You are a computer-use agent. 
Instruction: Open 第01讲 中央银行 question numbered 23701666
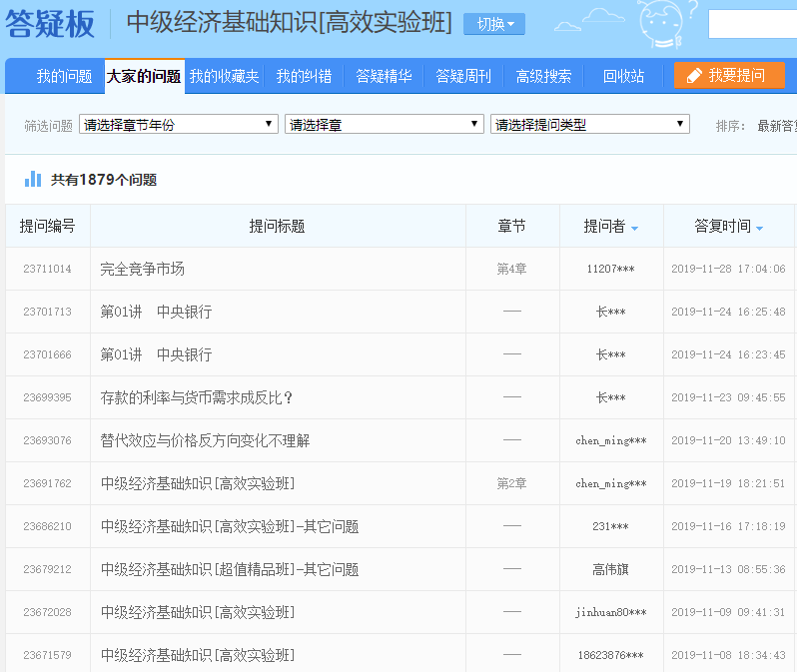coord(156,354)
